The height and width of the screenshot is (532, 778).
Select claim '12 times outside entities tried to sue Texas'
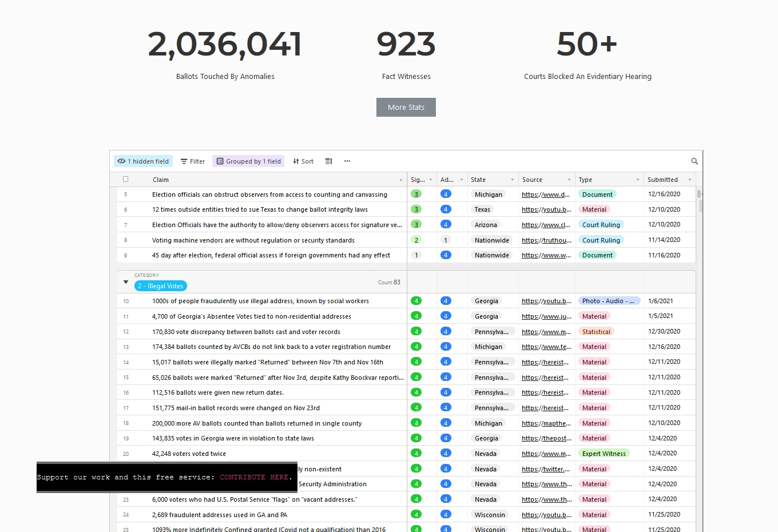[x=260, y=209]
